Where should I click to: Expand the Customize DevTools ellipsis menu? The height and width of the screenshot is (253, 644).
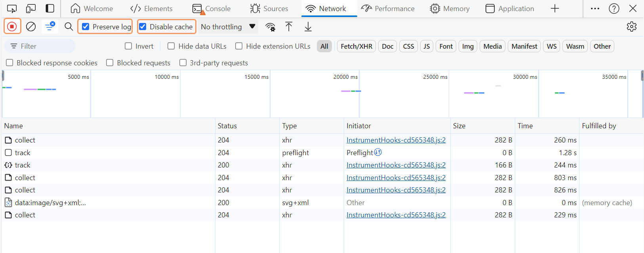[595, 8]
